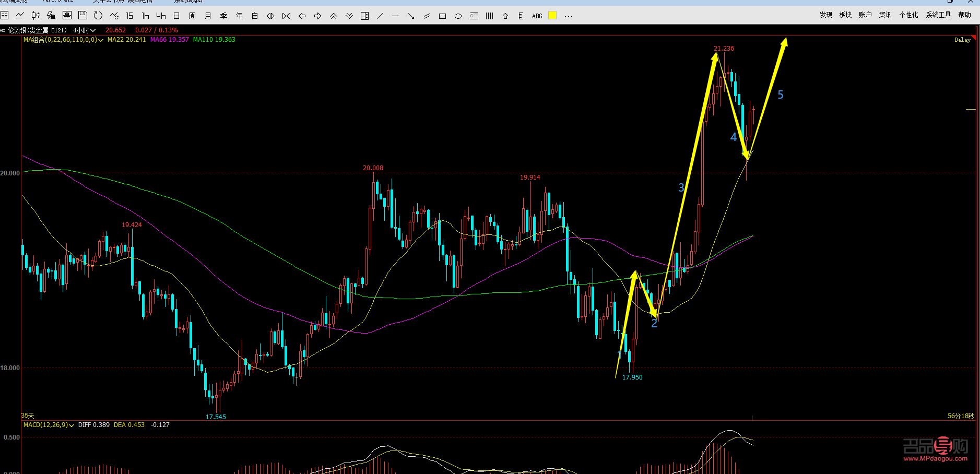Click the 19.424 peak price label

pos(132,225)
